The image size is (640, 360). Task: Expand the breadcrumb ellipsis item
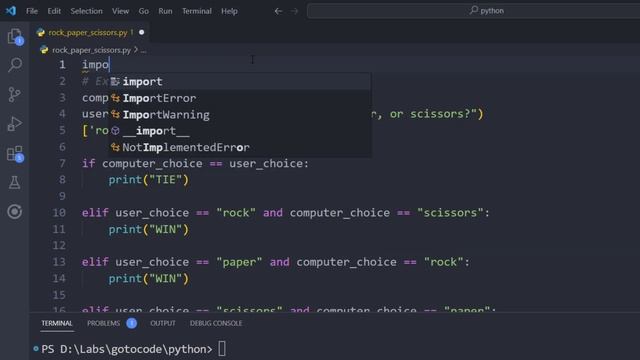[x=143, y=50]
